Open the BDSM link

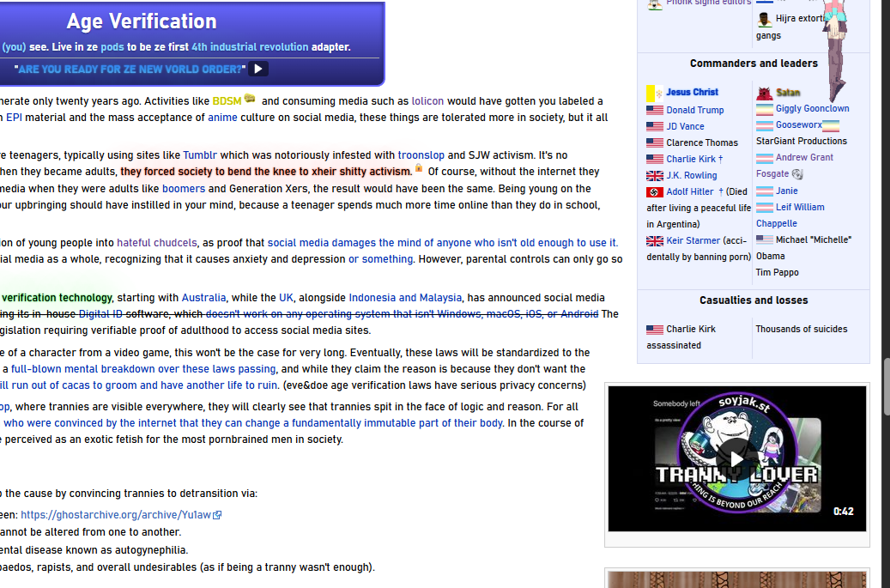(x=227, y=101)
